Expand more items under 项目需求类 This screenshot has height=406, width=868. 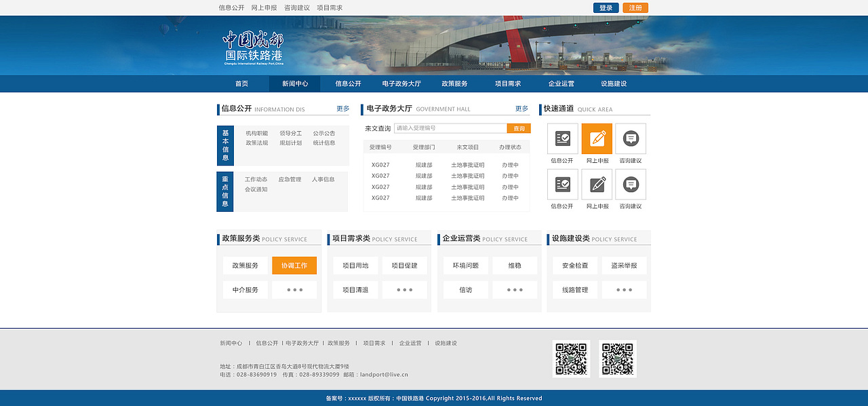(x=404, y=289)
